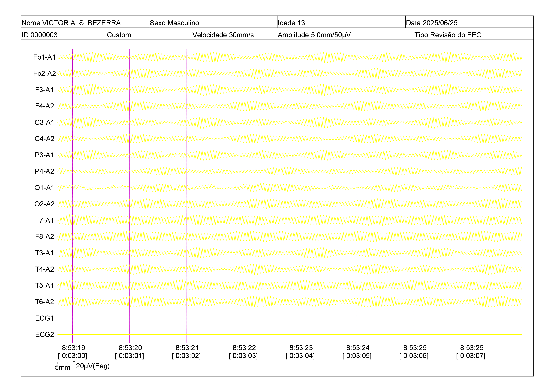Viewport: 554px width, 392px height.
Task: Select the 'Tipo:Revisão do EEG' text
Action: 448,35
